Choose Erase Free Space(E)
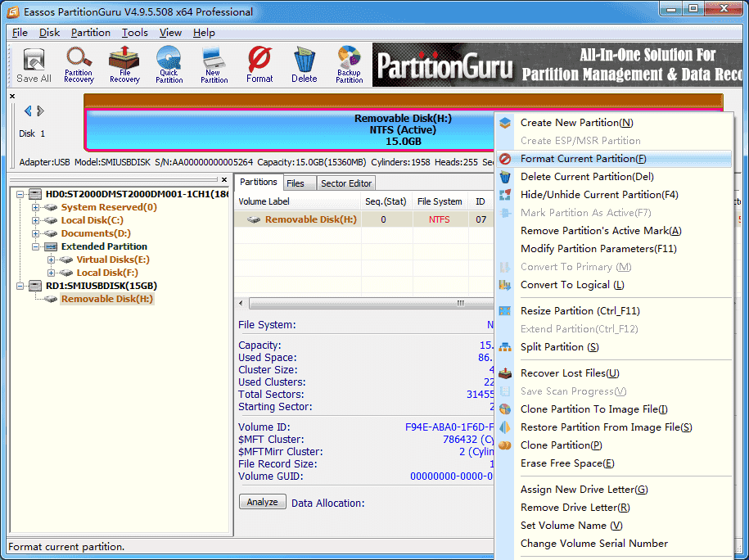This screenshot has height=560, width=749. point(614,463)
